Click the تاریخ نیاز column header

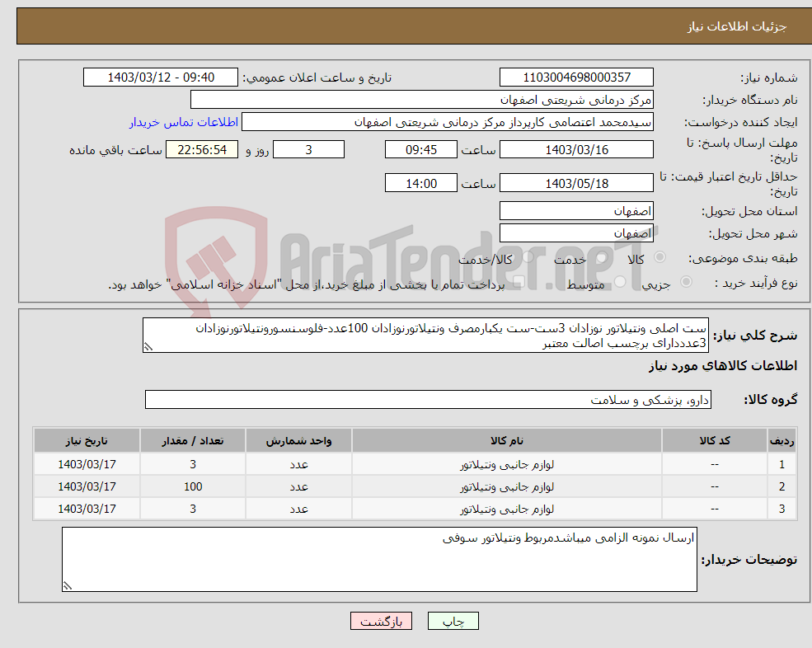click(x=87, y=440)
